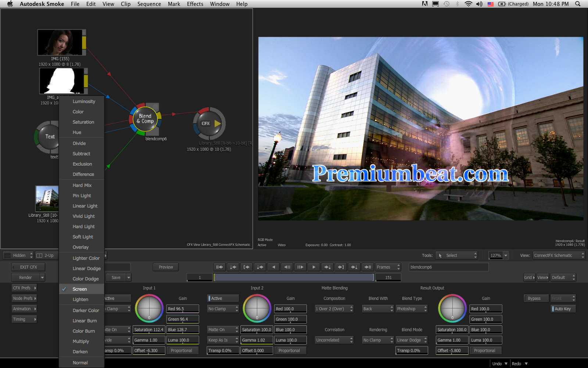Select the Blend & Comp node

pos(146,118)
